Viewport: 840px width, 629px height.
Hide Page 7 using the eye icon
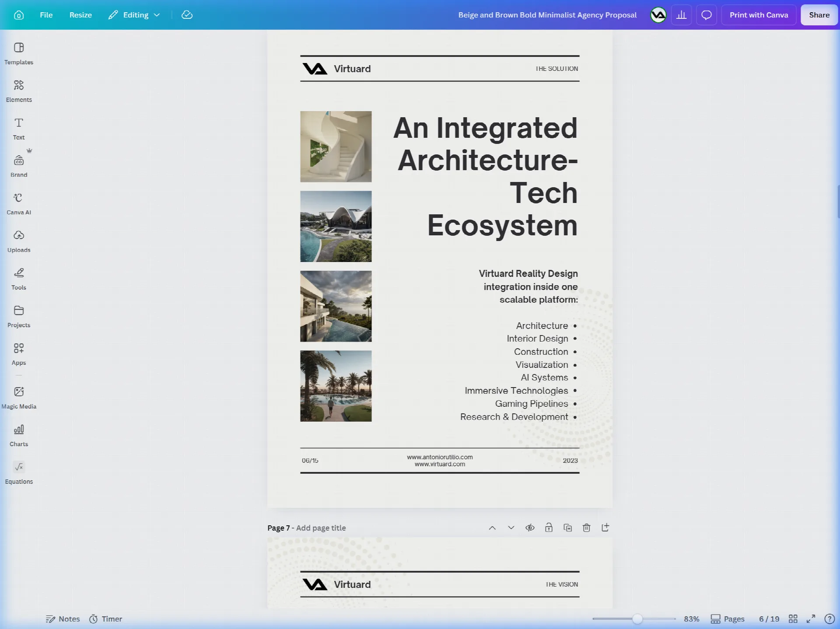pos(530,528)
